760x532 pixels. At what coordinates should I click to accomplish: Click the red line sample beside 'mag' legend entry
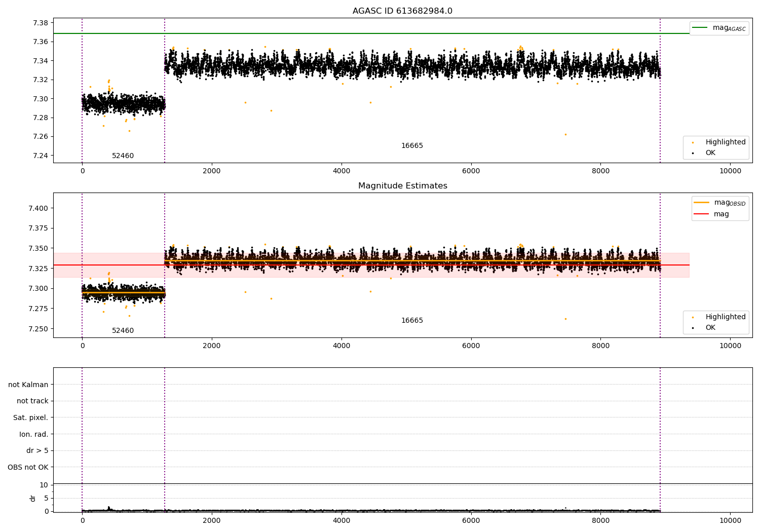point(701,214)
